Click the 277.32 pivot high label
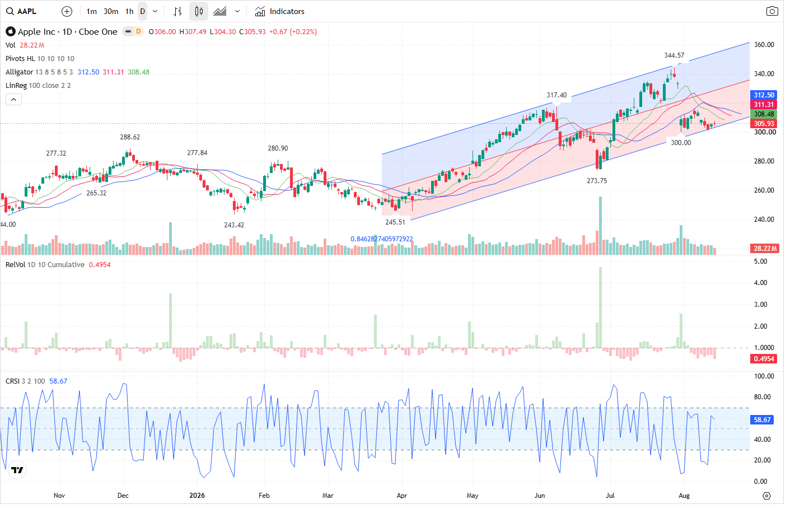This screenshot has height=532, width=795. point(56,153)
